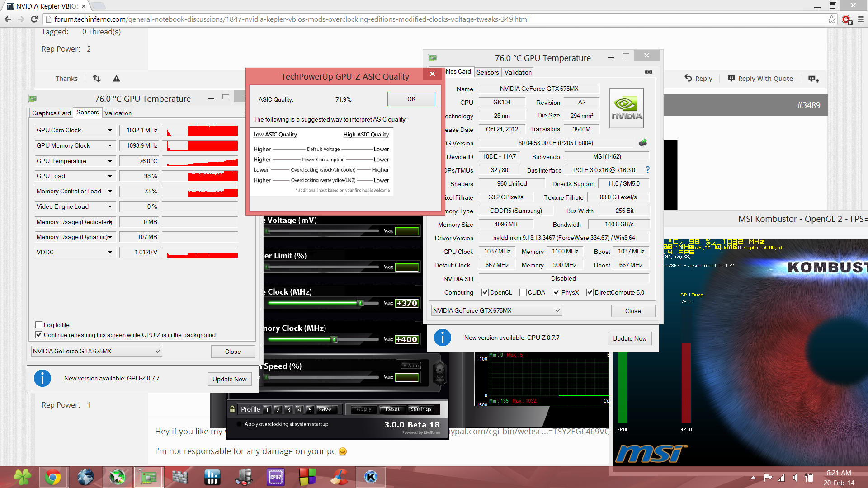Click the forum report post triangle icon
This screenshot has width=868, height=488.
(x=116, y=79)
